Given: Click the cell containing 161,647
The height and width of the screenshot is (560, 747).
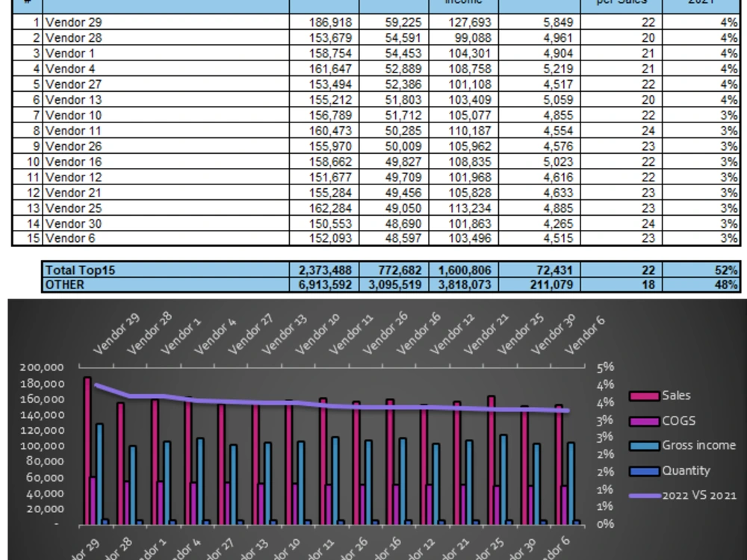Looking at the screenshot, I should tap(324, 69).
